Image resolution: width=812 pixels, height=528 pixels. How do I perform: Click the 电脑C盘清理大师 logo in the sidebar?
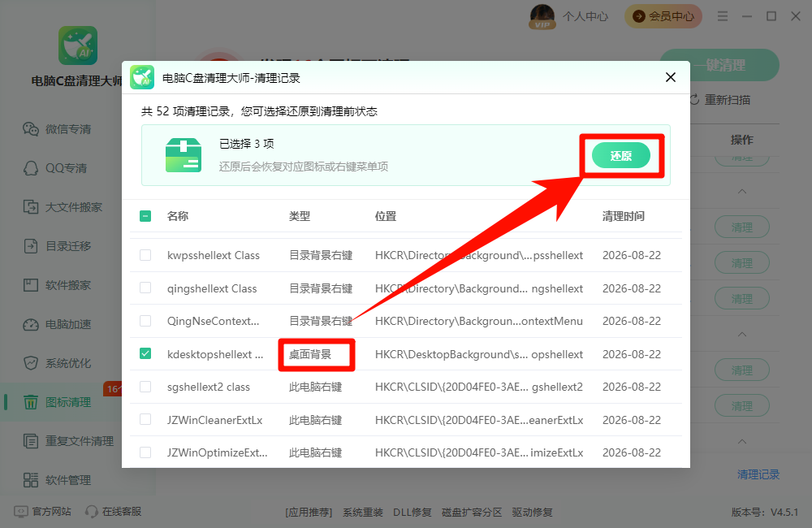pyautogui.click(x=78, y=45)
